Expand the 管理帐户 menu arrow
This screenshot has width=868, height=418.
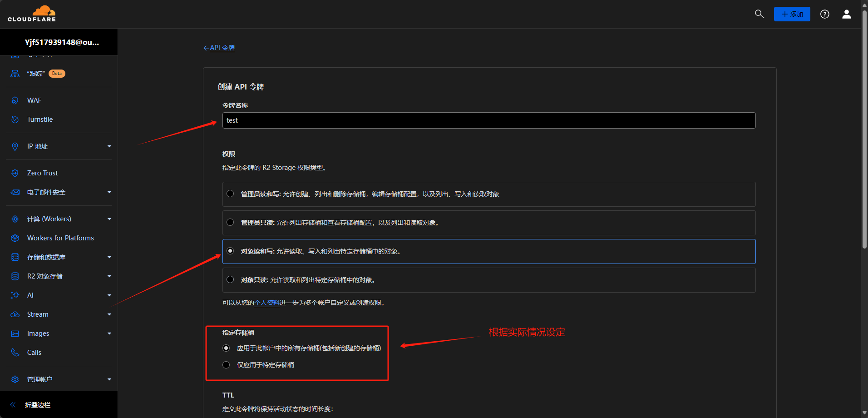click(x=109, y=379)
